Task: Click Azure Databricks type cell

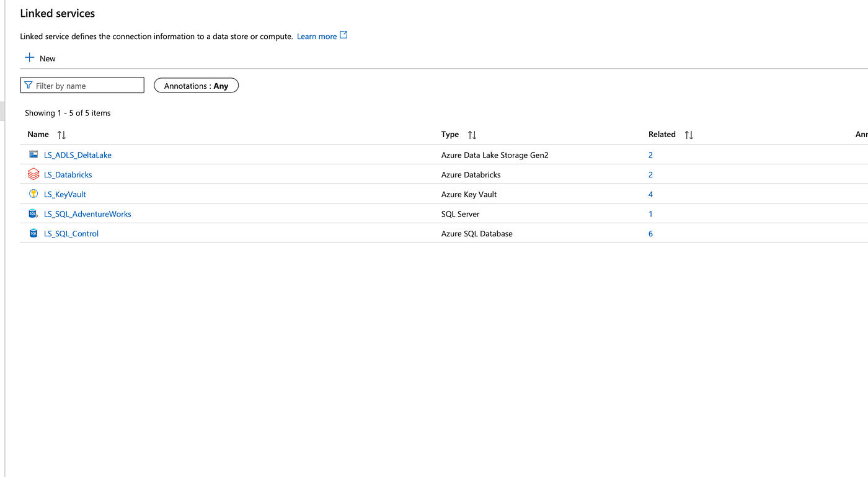Action: click(471, 175)
